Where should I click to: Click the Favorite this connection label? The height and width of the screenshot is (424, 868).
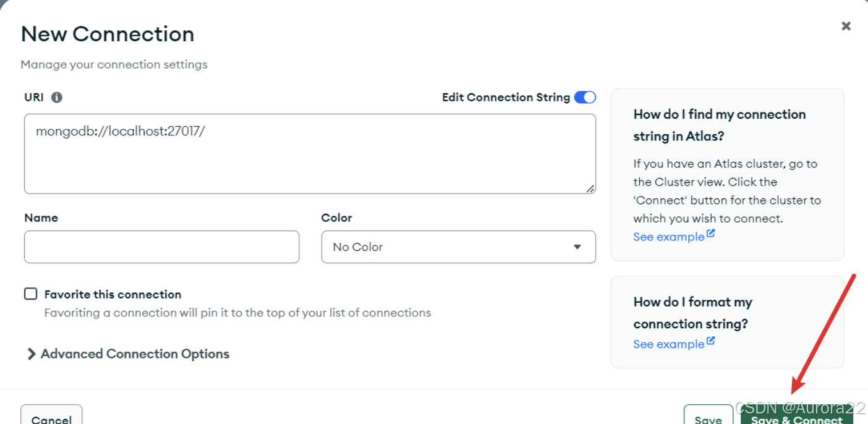click(x=113, y=294)
